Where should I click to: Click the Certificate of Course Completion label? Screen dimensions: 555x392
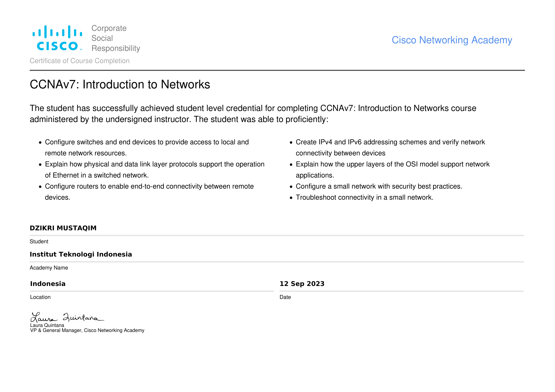click(x=80, y=61)
